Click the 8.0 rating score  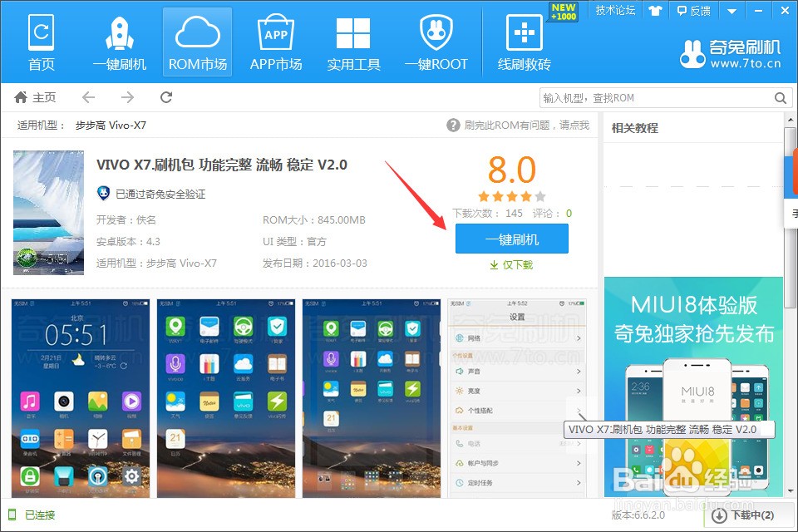511,170
